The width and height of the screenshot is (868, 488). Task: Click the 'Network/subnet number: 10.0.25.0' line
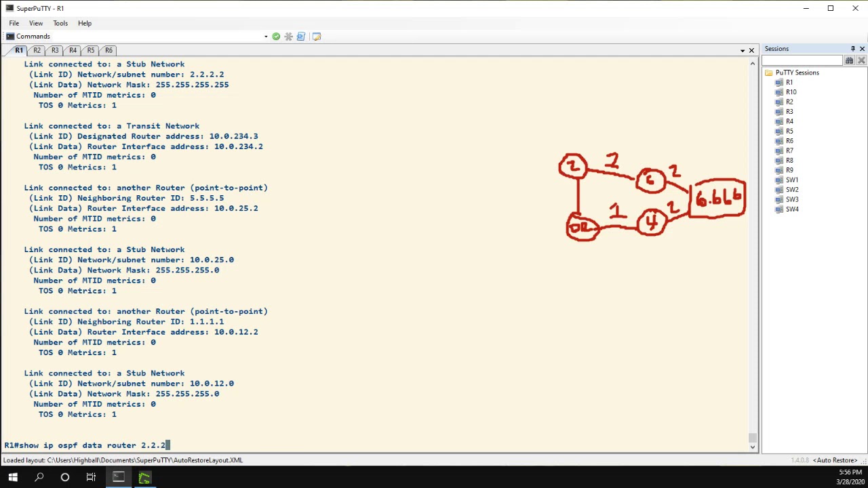pos(131,260)
